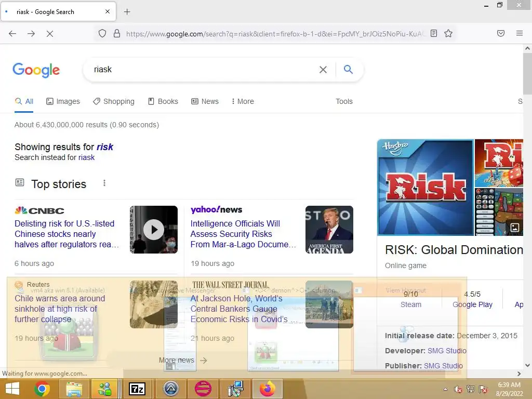Image resolution: width=532 pixels, height=399 pixels.
Task: Open File Explorer from the taskbar
Action: click(74, 389)
